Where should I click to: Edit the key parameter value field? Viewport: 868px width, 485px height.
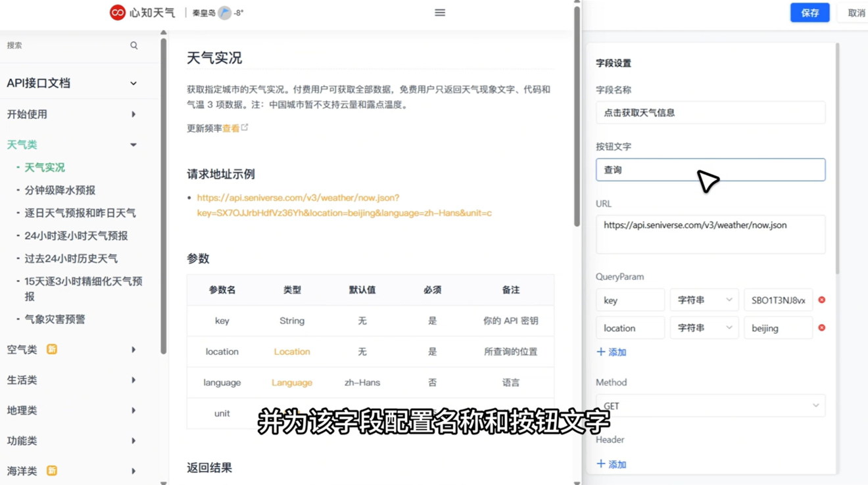pyautogui.click(x=778, y=300)
